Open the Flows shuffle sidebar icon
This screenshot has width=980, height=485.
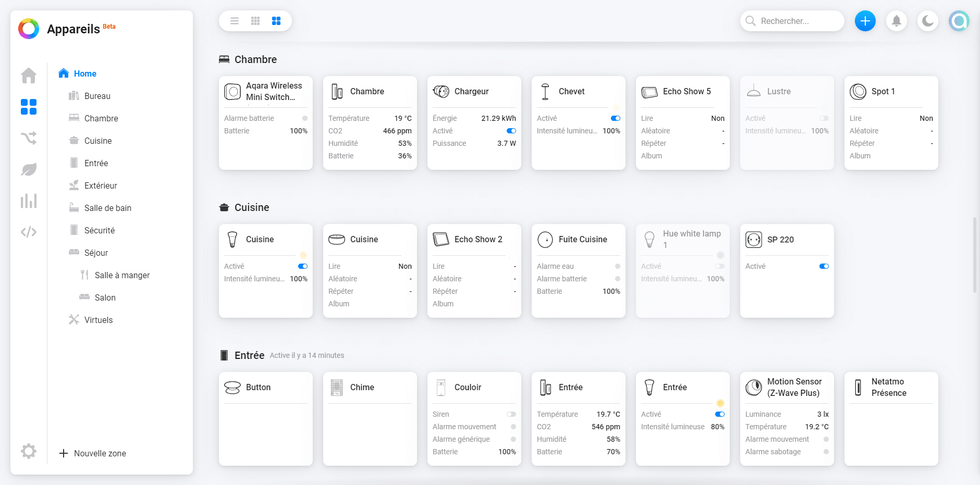[x=29, y=138]
